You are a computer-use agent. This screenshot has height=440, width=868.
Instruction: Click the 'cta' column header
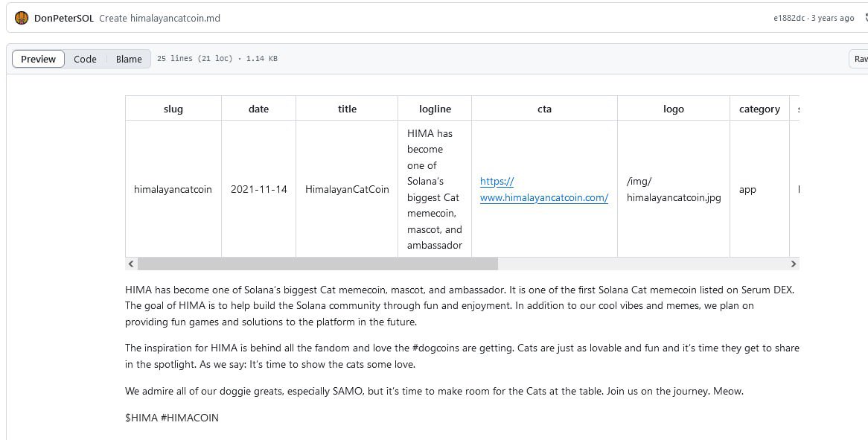click(x=545, y=109)
